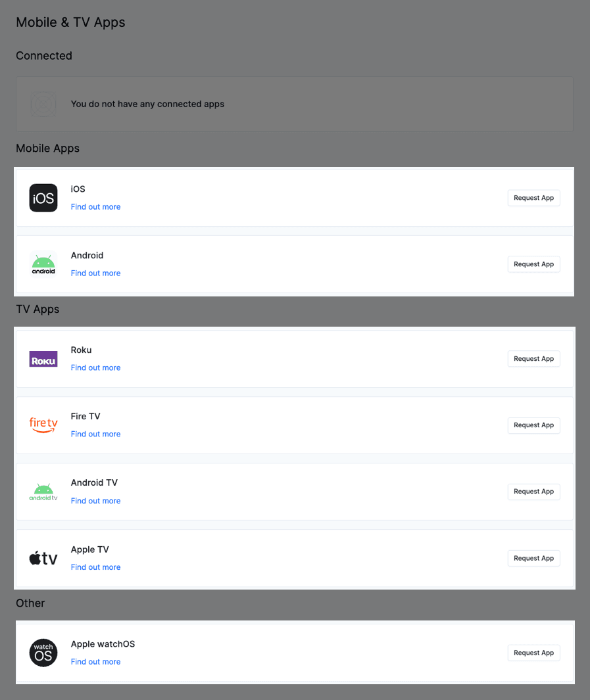Click the Android robot icon

click(43, 264)
